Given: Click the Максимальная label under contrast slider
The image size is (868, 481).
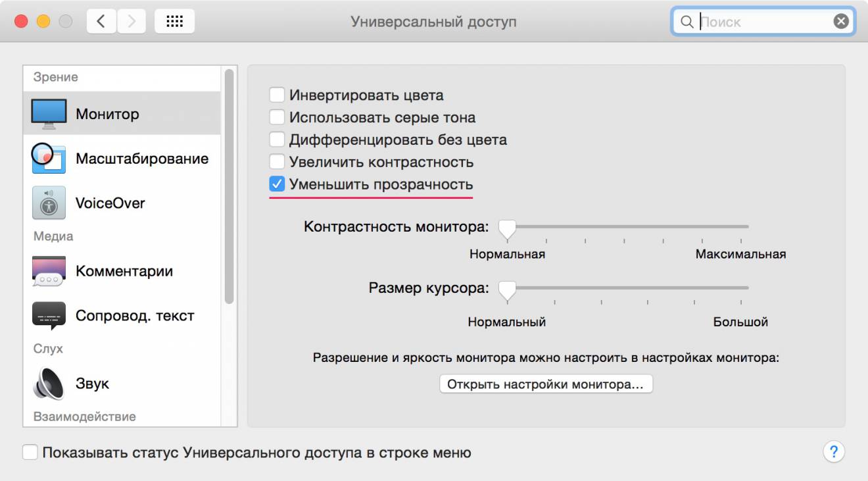Looking at the screenshot, I should point(741,254).
